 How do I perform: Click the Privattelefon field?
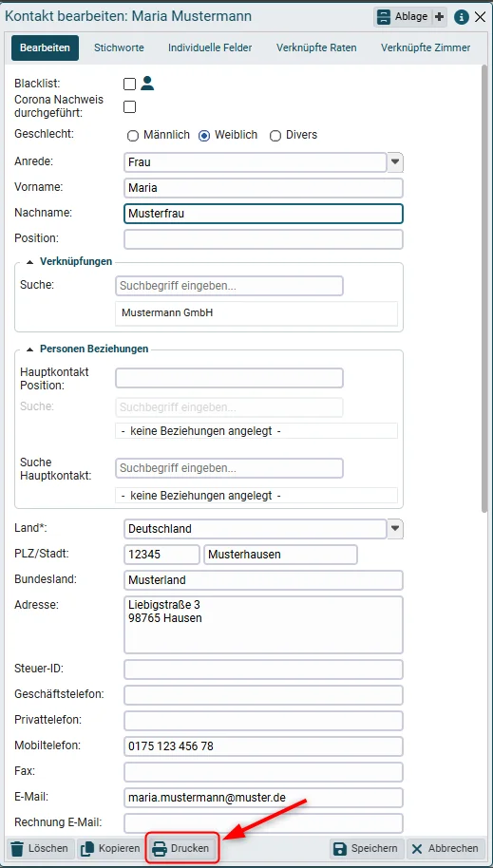[x=264, y=721]
